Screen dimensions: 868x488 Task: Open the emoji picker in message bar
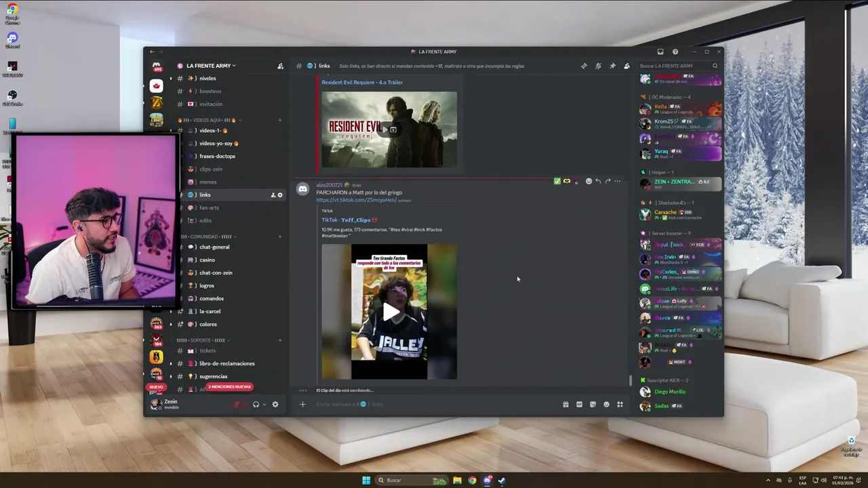coord(606,405)
